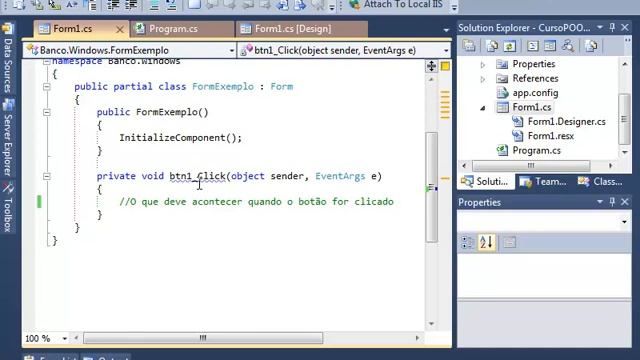The height and width of the screenshot is (360, 640).
Task: Collapse the Form1.cs node in Solution Explorer
Action: [482, 108]
